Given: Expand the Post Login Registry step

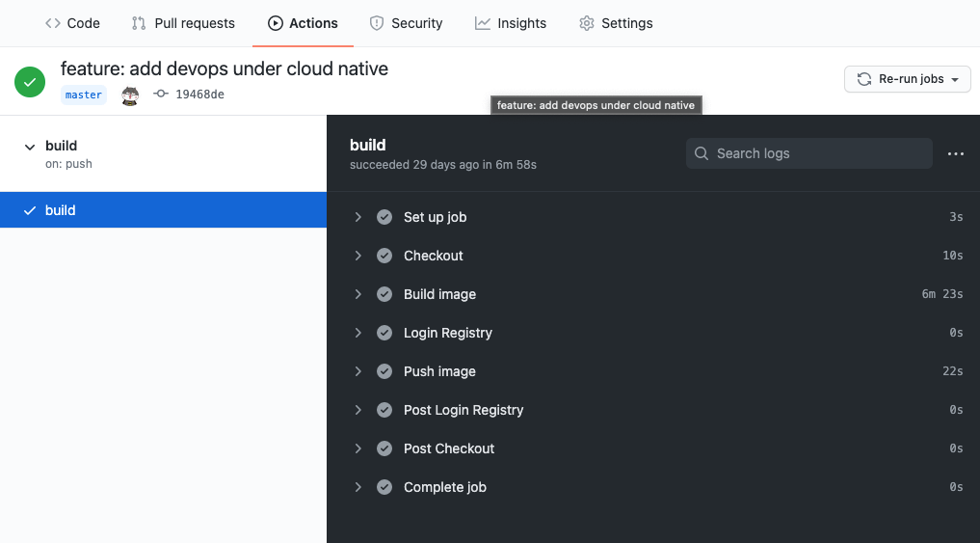Looking at the screenshot, I should click(358, 410).
